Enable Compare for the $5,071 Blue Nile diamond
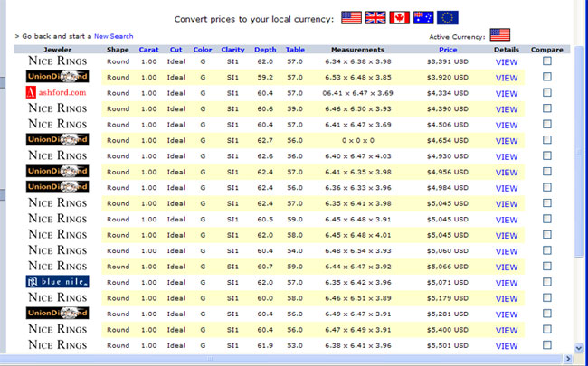The height and width of the screenshot is (366, 588). 547,283
